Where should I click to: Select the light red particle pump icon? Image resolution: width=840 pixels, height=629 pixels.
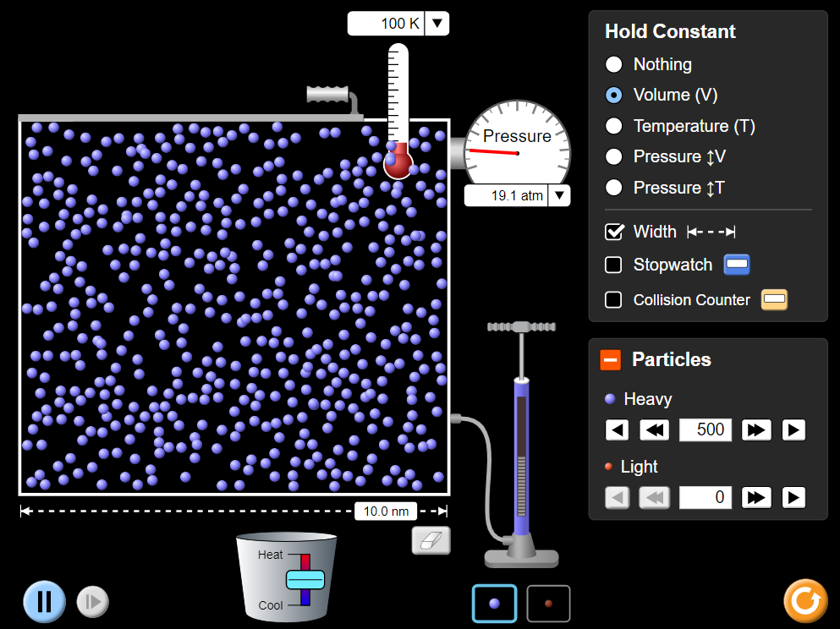(548, 604)
